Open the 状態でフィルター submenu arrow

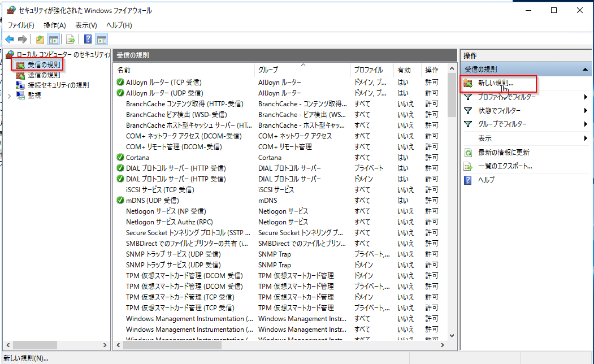pos(586,111)
